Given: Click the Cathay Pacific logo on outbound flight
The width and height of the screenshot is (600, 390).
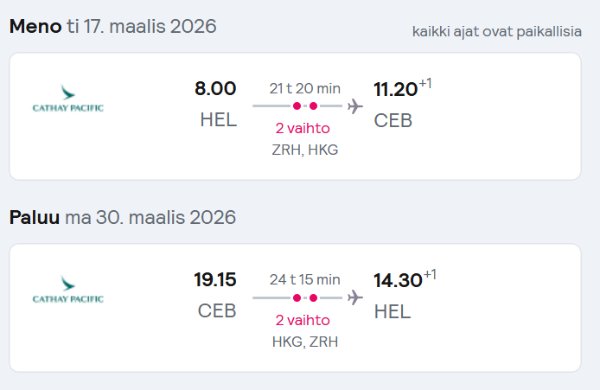Looking at the screenshot, I should pyautogui.click(x=68, y=98).
